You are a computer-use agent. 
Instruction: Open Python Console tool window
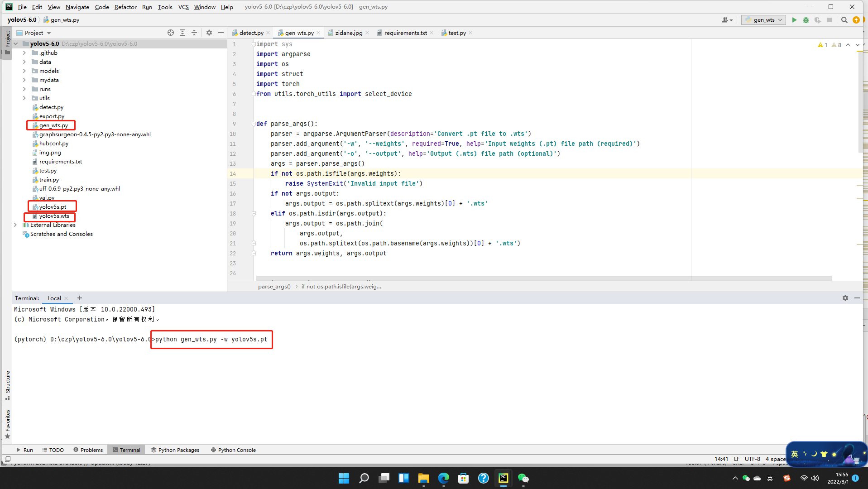(x=233, y=450)
